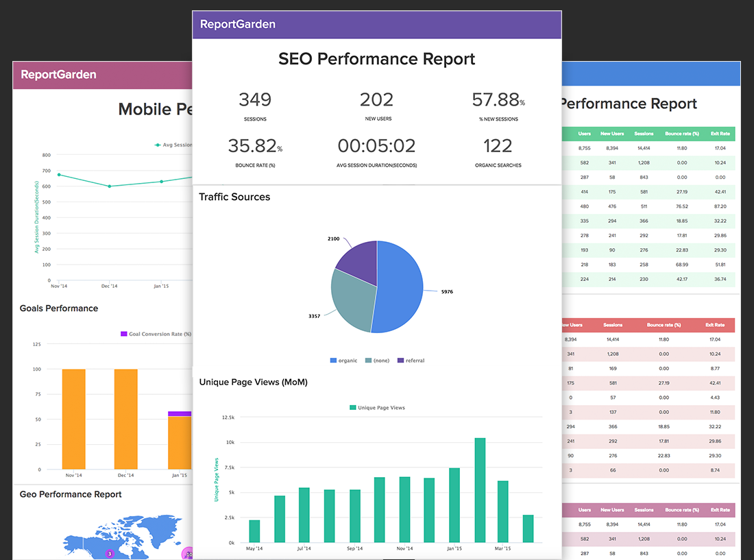The height and width of the screenshot is (560, 754).
Task: Sort the green table by Sessions column
Action: (x=645, y=134)
